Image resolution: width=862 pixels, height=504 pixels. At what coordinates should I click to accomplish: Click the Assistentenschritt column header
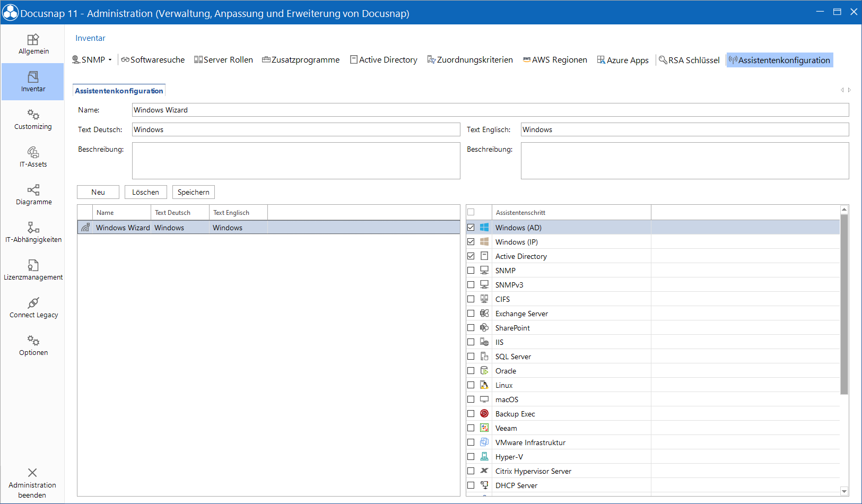571,212
